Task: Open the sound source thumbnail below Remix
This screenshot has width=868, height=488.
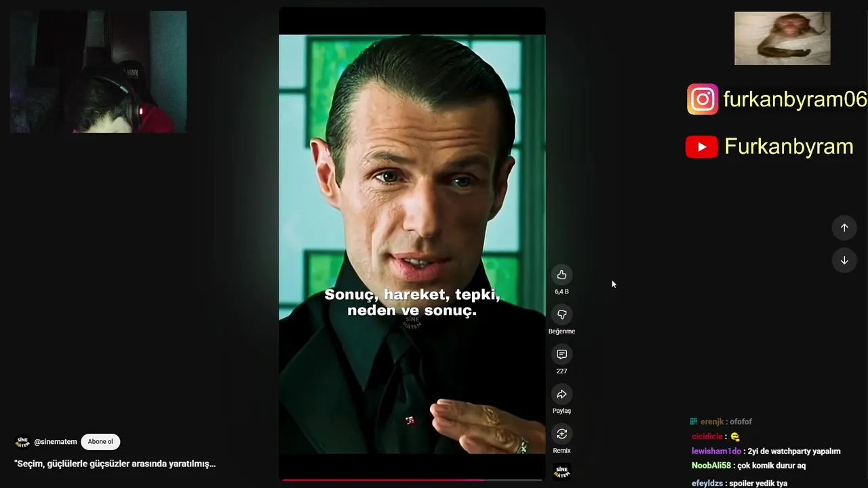Action: [561, 472]
